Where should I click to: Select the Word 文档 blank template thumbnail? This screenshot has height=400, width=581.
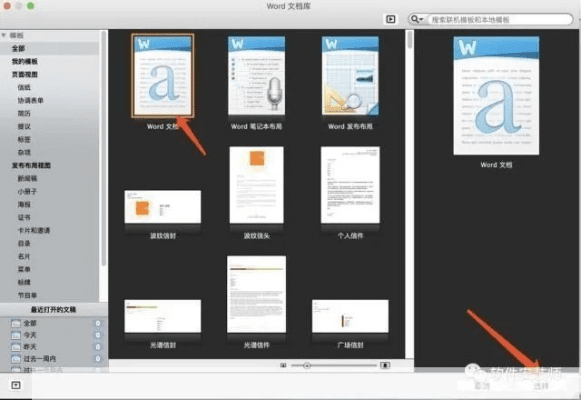(163, 76)
